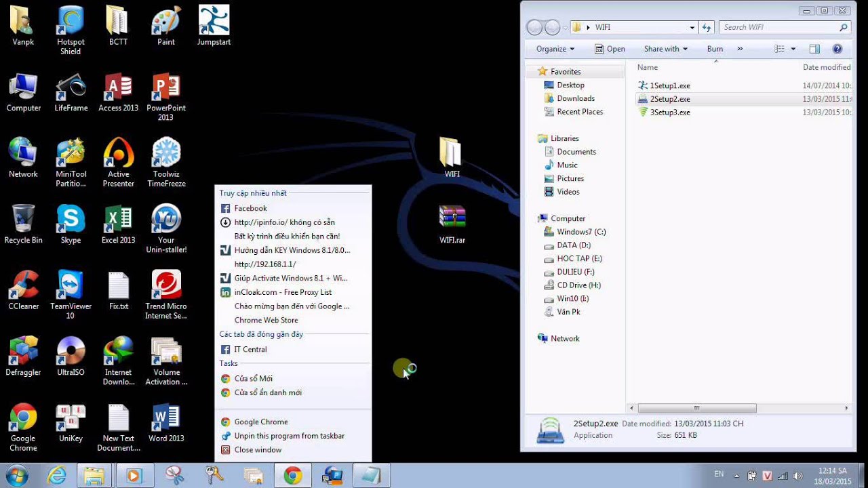Click Chrome icon in taskbar

tap(293, 476)
